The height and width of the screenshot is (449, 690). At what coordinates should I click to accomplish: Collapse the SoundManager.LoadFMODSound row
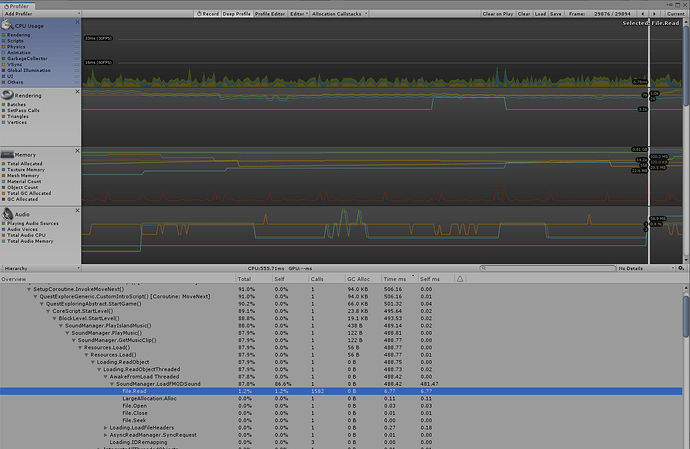tap(112, 384)
